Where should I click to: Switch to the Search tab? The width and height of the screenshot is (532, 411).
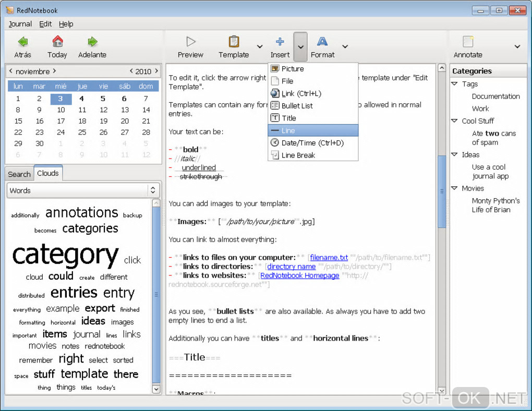[x=19, y=174]
